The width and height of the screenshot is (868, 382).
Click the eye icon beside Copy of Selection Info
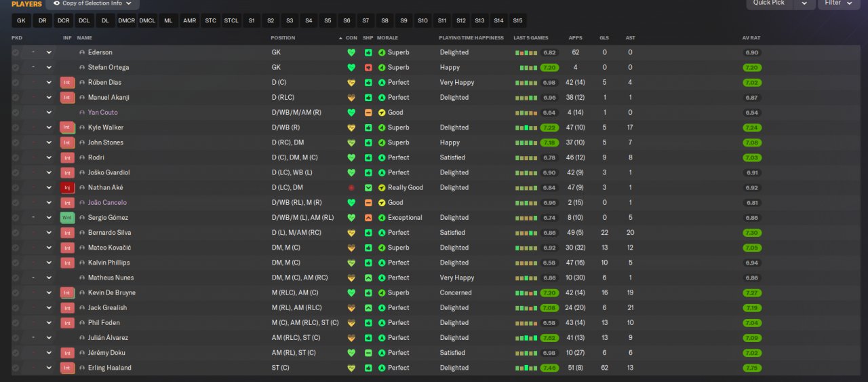tap(56, 3)
